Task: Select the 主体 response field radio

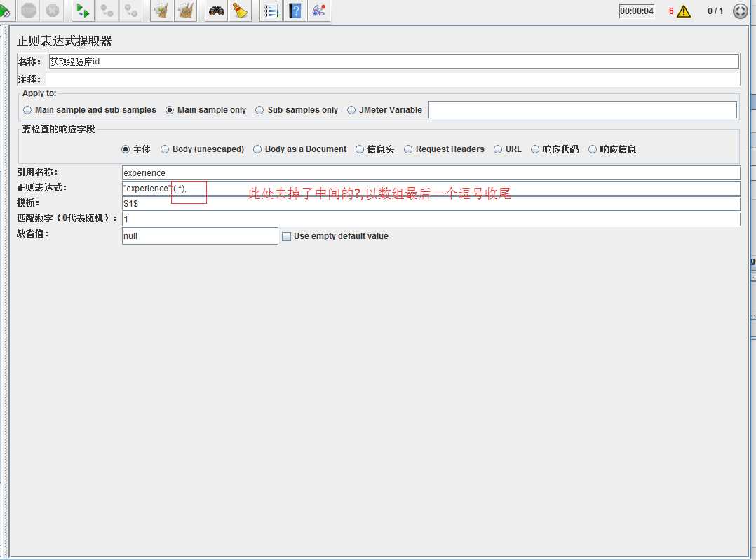Action: tap(136, 149)
